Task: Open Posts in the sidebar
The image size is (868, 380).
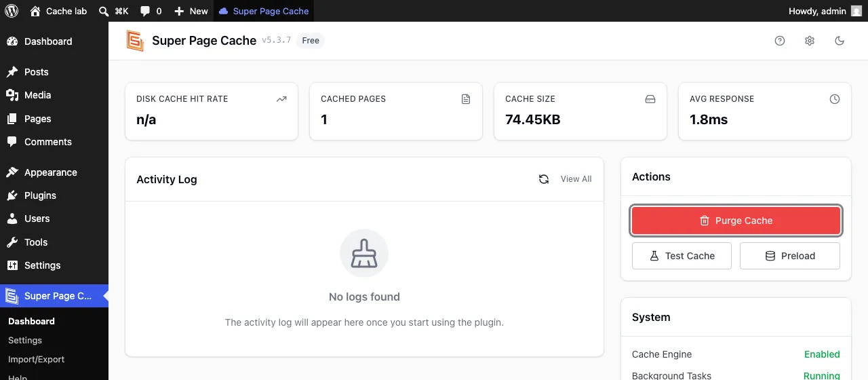Action: (54, 72)
